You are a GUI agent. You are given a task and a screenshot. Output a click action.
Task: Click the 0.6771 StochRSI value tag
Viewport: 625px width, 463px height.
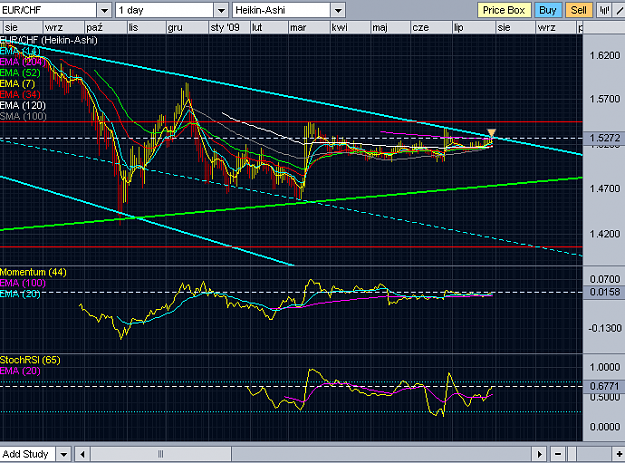[x=604, y=386]
